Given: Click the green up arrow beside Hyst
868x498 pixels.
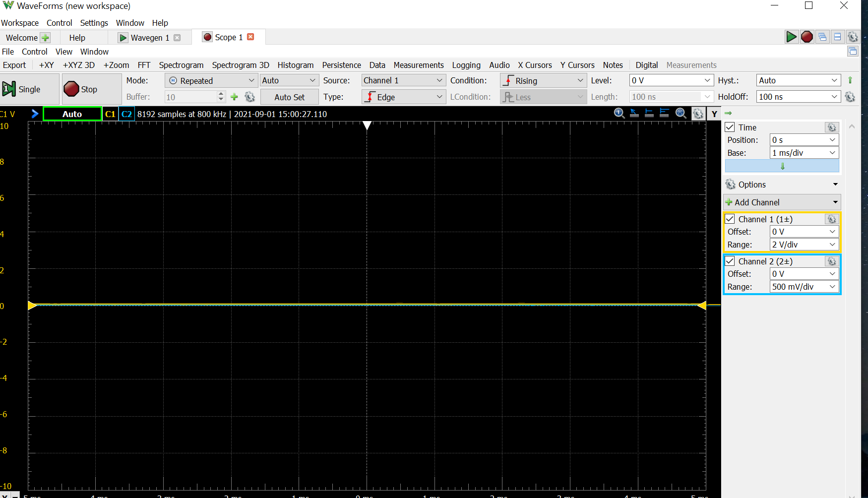Looking at the screenshot, I should (x=850, y=80).
